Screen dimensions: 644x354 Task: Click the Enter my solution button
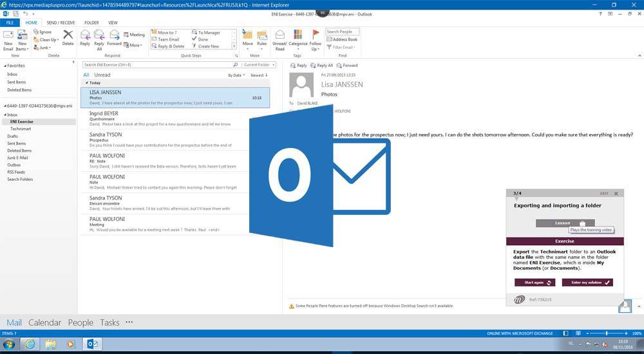pos(587,283)
